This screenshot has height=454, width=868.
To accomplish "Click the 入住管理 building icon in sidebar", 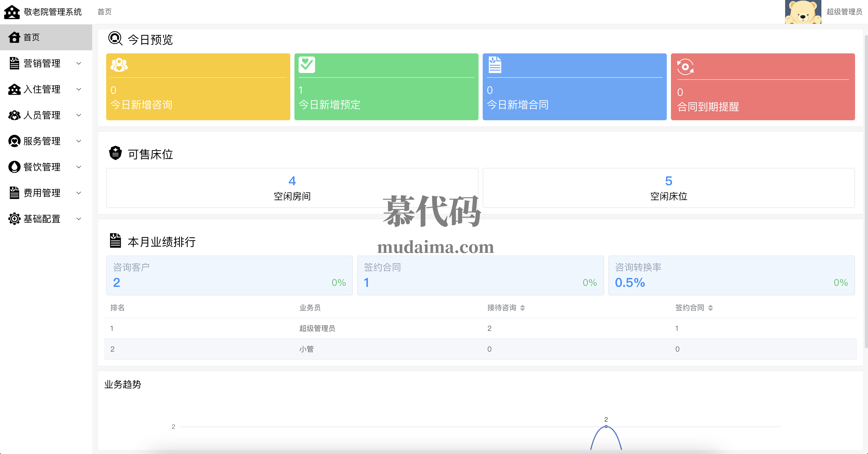I will pyautogui.click(x=14, y=89).
